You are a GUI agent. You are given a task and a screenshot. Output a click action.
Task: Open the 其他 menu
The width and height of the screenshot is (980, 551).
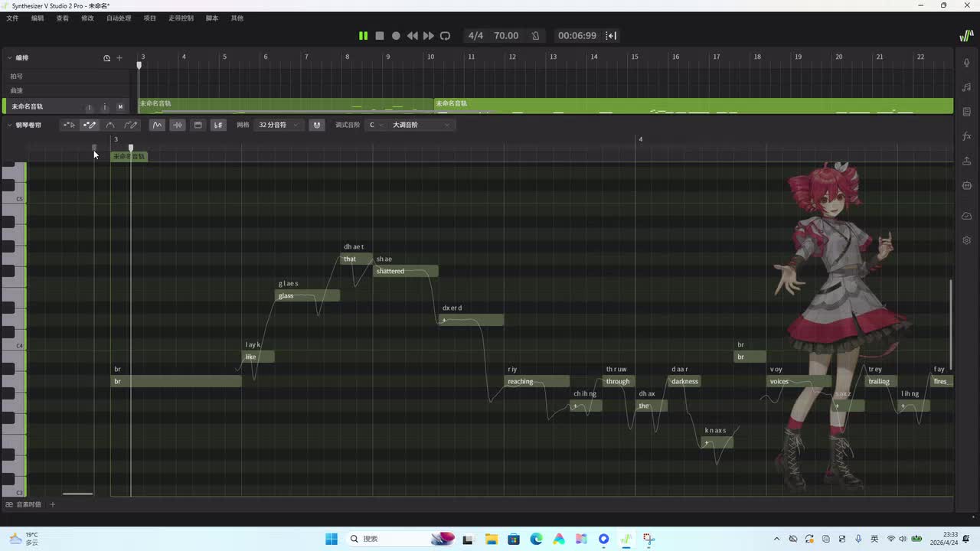[x=237, y=18]
